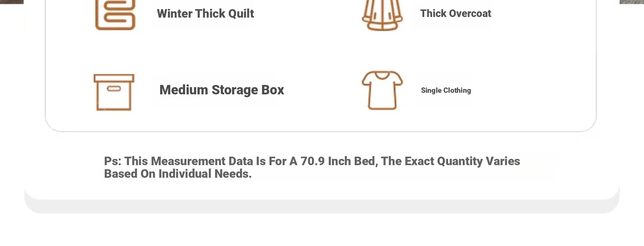Click the dark image corner at top left
Screen dimensions: 644x246
(12, 2)
